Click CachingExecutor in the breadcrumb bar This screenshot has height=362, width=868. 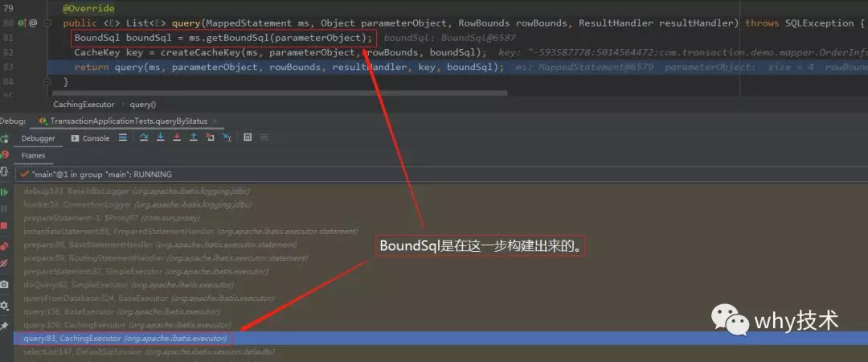click(84, 105)
